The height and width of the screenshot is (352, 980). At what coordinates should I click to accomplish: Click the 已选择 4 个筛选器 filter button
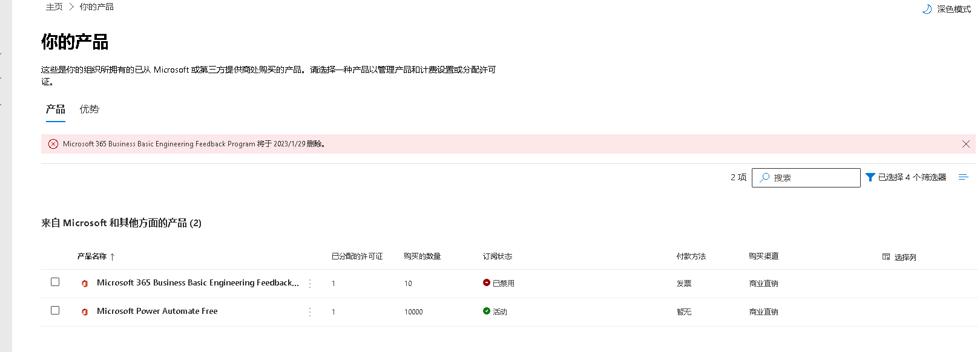(906, 177)
